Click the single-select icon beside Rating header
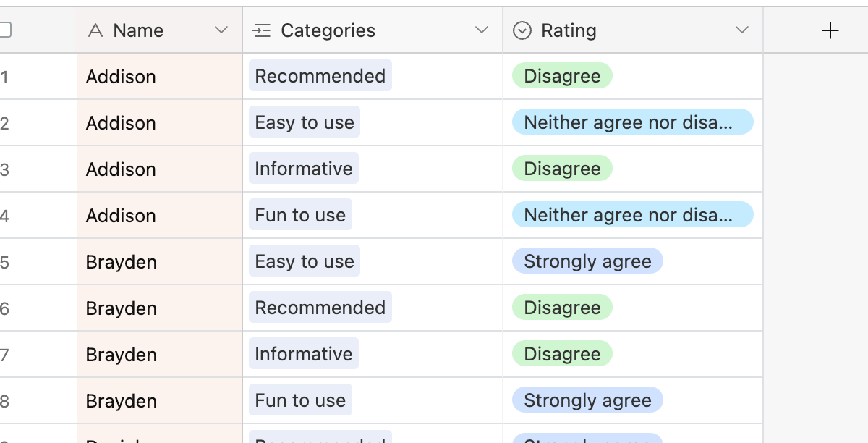Viewport: 868px width, 443px height. [522, 30]
